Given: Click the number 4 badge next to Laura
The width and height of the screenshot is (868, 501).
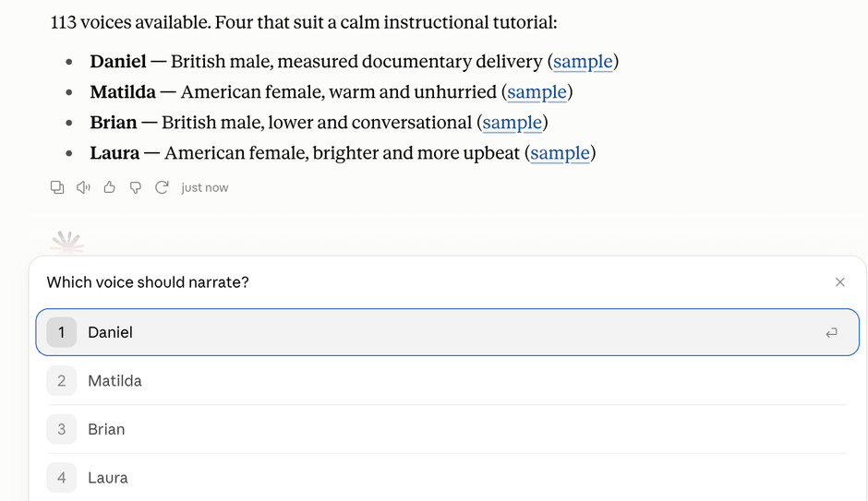Looking at the screenshot, I should [62, 478].
